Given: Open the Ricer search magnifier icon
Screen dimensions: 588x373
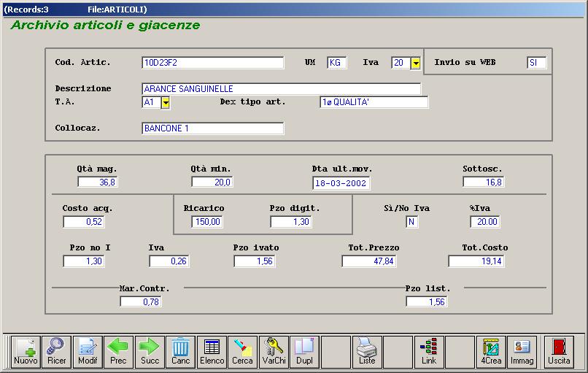Looking at the screenshot, I should pos(57,352).
